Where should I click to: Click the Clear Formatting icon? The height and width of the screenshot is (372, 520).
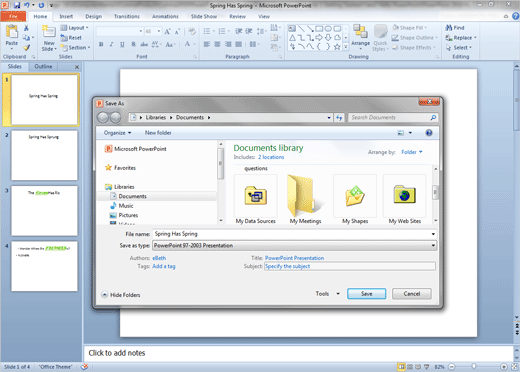click(192, 32)
